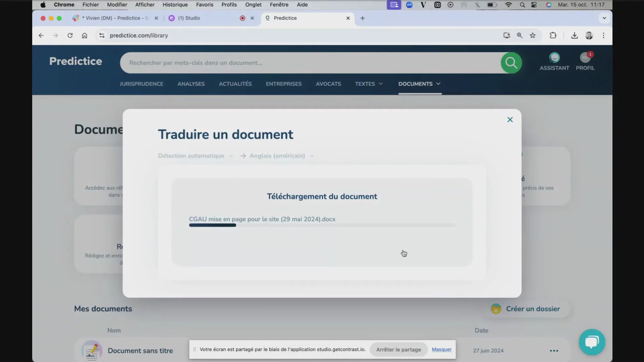Screen dimensions: 644x362
Task: Click the Masquer link
Action: [441, 350]
